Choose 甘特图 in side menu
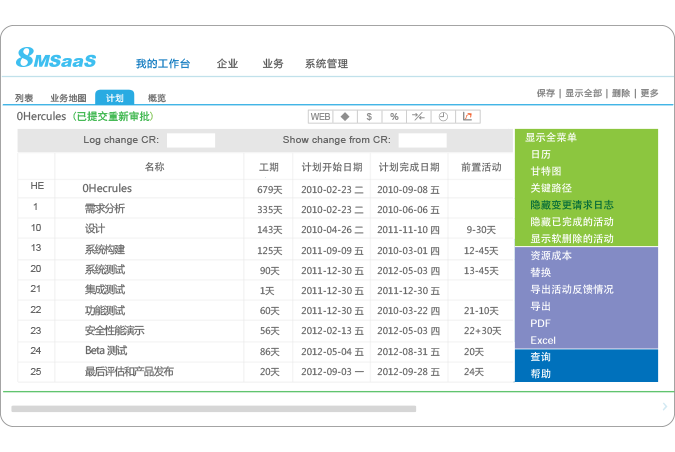The width and height of the screenshot is (675, 452). [x=545, y=171]
